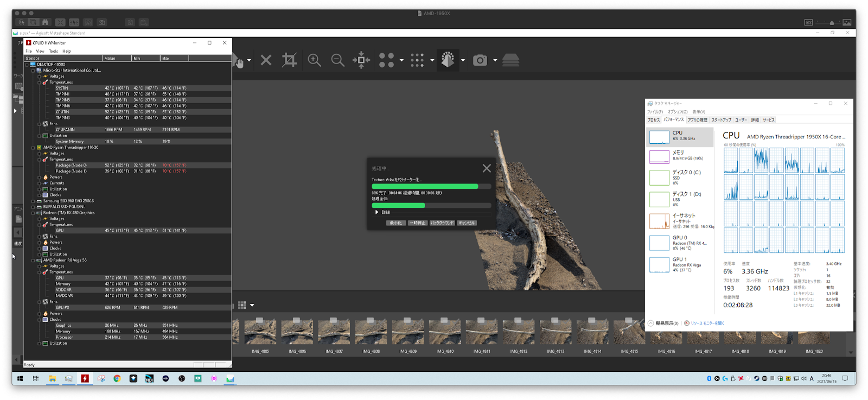This screenshot has height=400, width=868.
Task: Click the zoom in magnifier in Metashape
Action: tap(314, 60)
